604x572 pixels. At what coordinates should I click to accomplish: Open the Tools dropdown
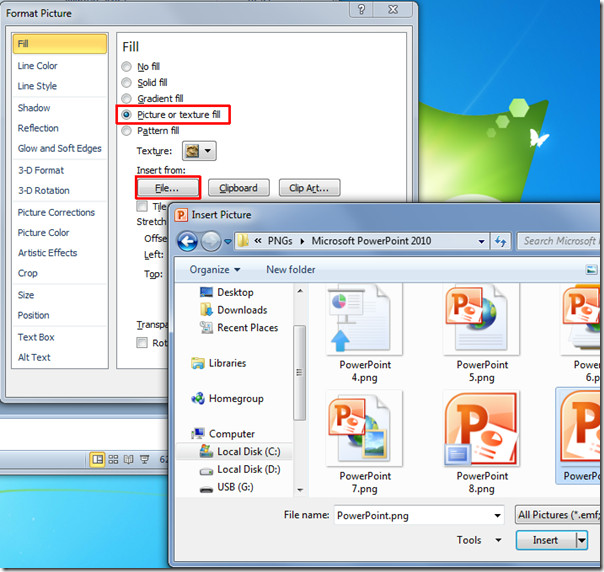[x=479, y=540]
